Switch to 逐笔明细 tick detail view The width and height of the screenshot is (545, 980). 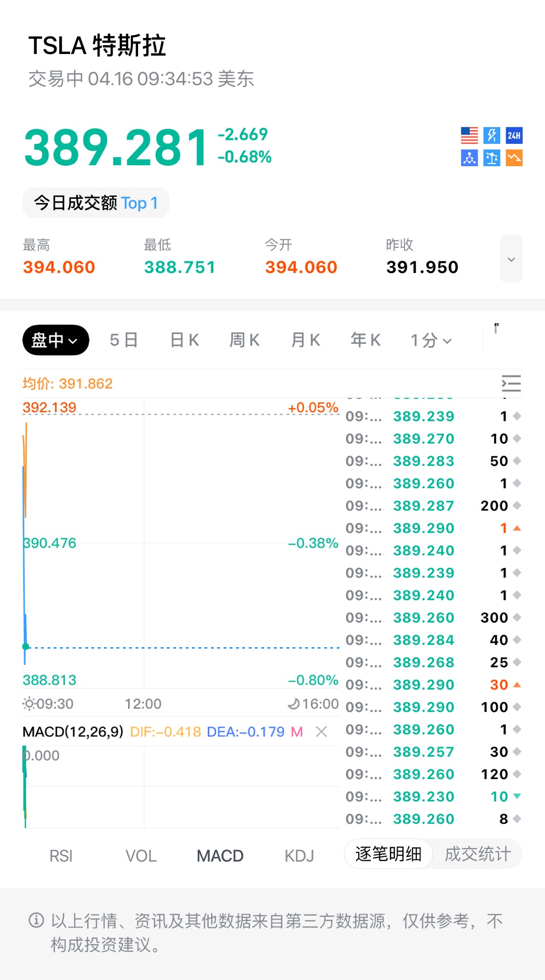[x=388, y=854]
